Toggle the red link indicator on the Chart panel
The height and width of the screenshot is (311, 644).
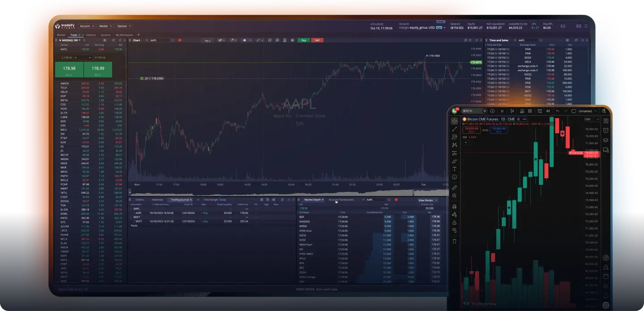179,40
